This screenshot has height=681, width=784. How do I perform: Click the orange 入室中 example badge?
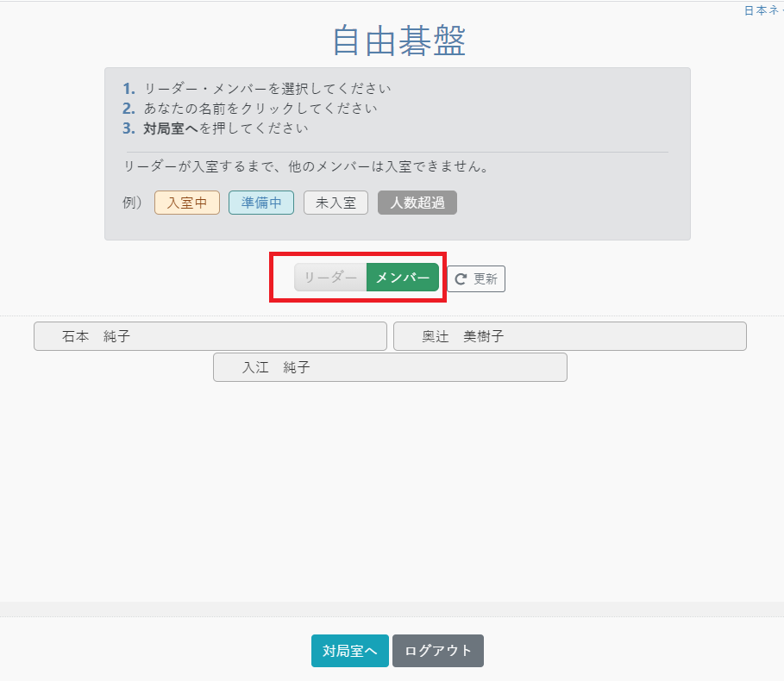click(x=187, y=203)
